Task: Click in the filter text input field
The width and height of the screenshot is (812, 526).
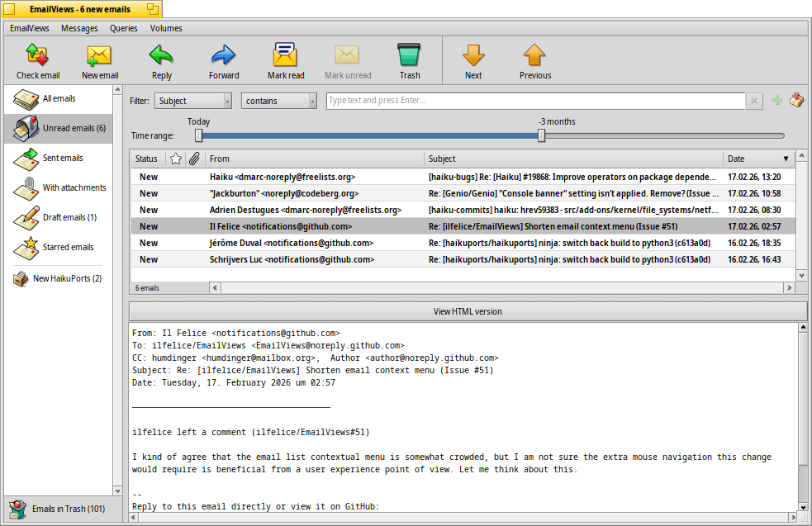Action: [535, 101]
